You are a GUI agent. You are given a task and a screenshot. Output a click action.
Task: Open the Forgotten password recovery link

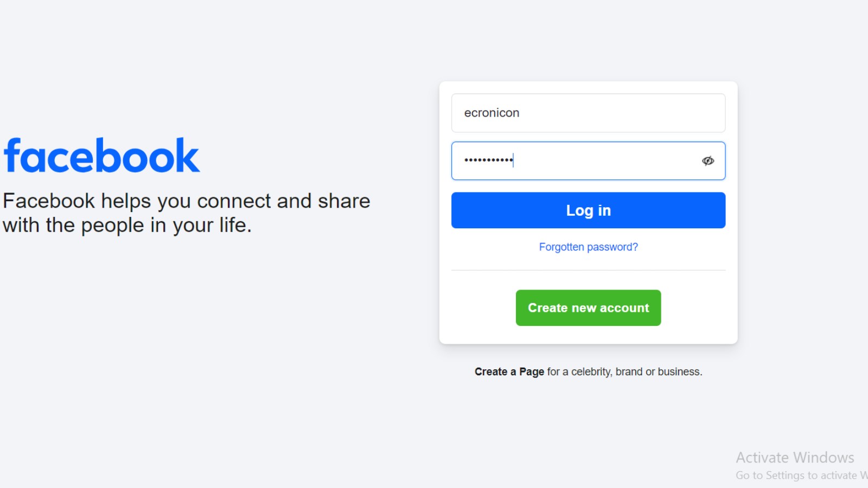pos(588,247)
